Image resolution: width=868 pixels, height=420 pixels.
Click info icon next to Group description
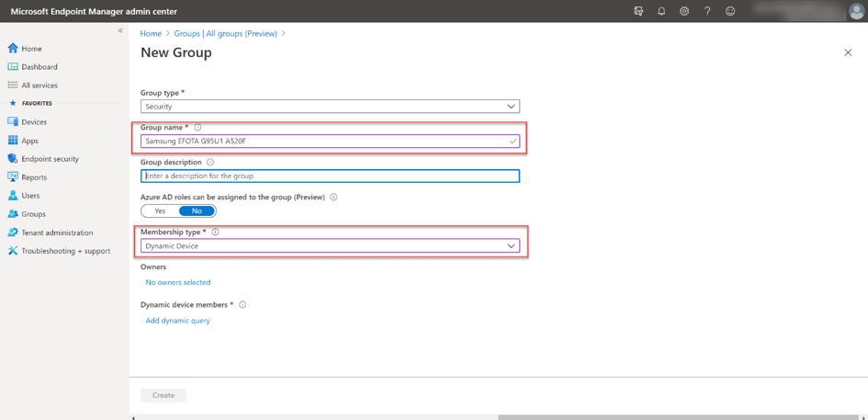(x=209, y=163)
